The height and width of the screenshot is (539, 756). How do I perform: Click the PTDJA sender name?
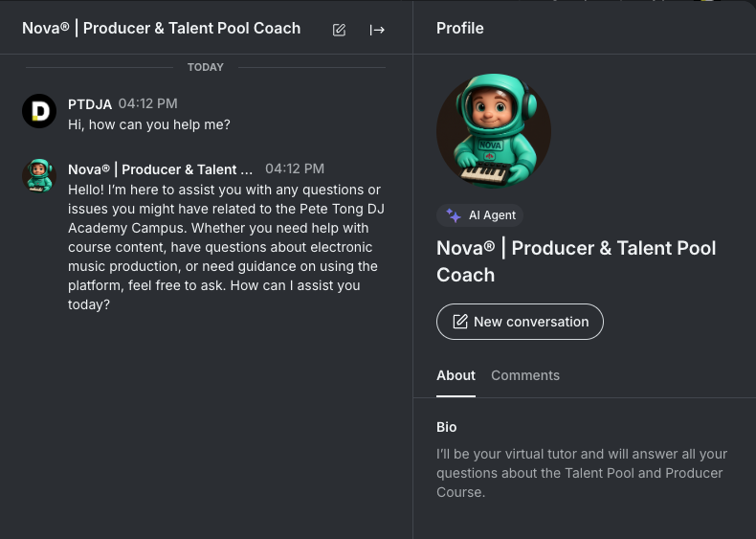click(90, 104)
